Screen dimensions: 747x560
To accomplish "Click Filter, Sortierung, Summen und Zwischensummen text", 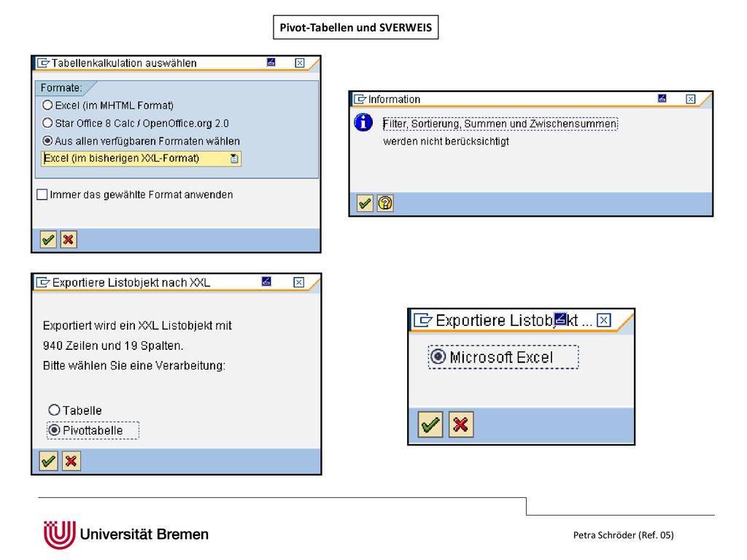I will 500,124.
